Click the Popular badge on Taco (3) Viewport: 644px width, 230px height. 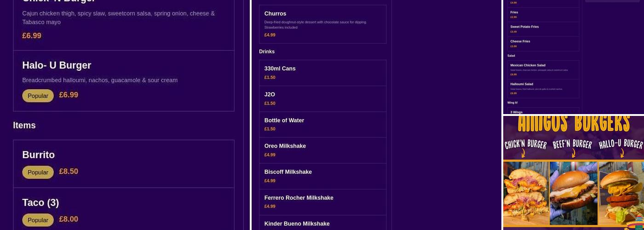point(38,220)
